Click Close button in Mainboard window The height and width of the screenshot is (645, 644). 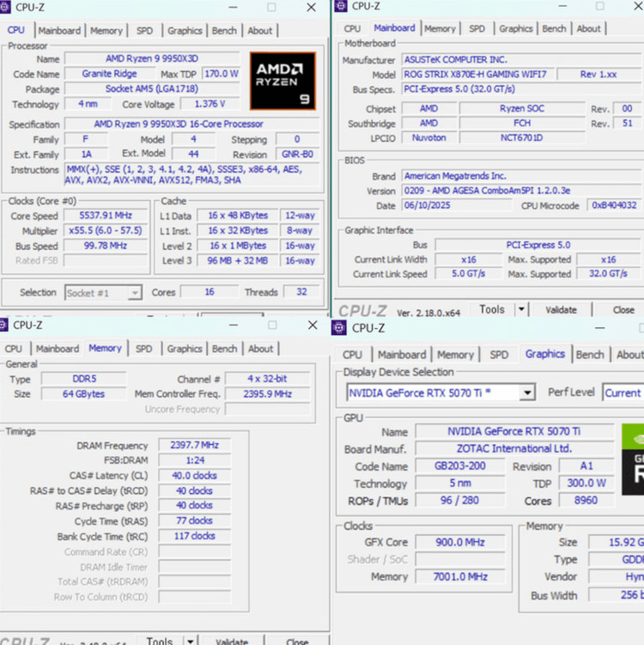tap(623, 310)
